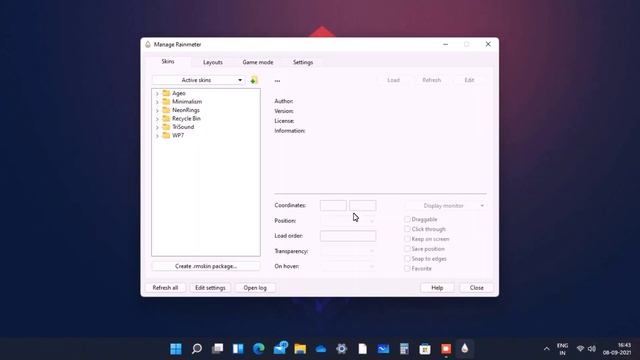
Task: Switch to the Skins tab
Action: (x=168, y=62)
